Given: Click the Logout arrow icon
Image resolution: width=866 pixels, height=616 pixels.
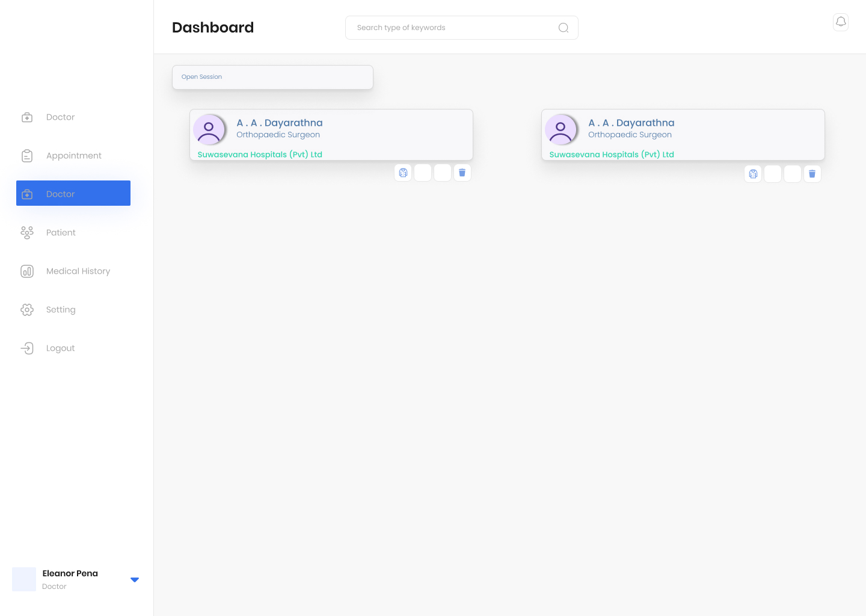Looking at the screenshot, I should (x=27, y=348).
